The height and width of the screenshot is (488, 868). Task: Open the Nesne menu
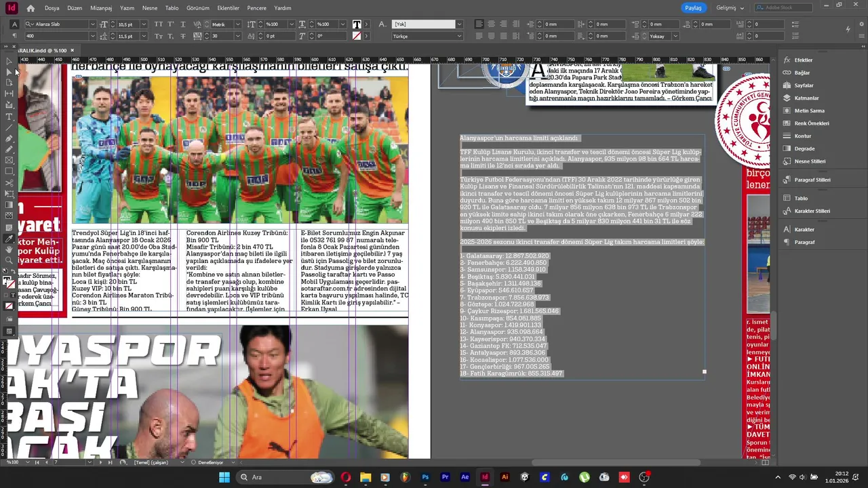point(150,8)
